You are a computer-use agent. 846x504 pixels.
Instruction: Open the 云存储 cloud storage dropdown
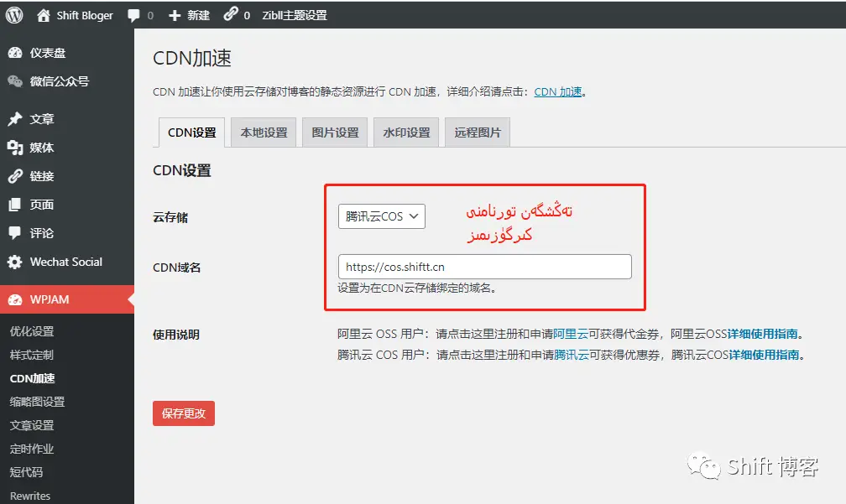coord(382,216)
